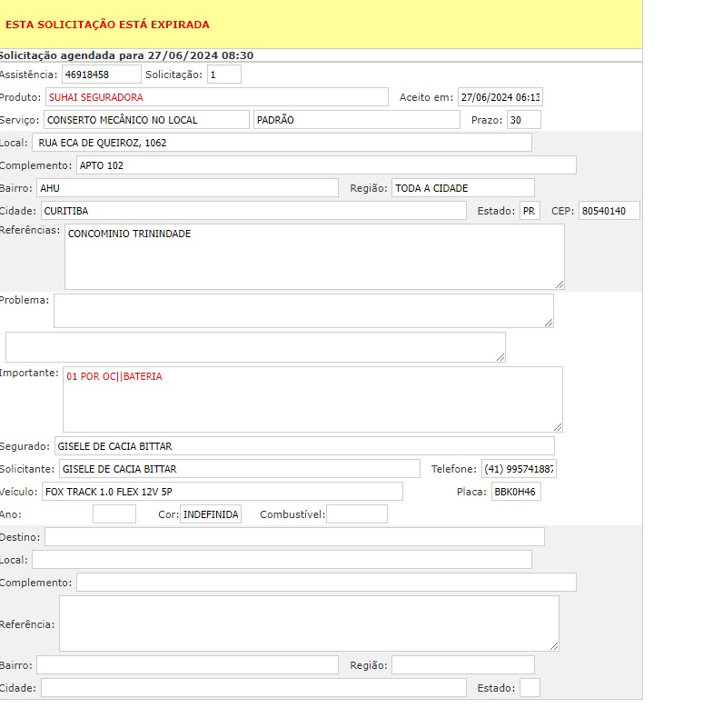Click the Solicitação agendada para 27/06/2024 heading
The width and height of the screenshot is (703, 728).
126,55
